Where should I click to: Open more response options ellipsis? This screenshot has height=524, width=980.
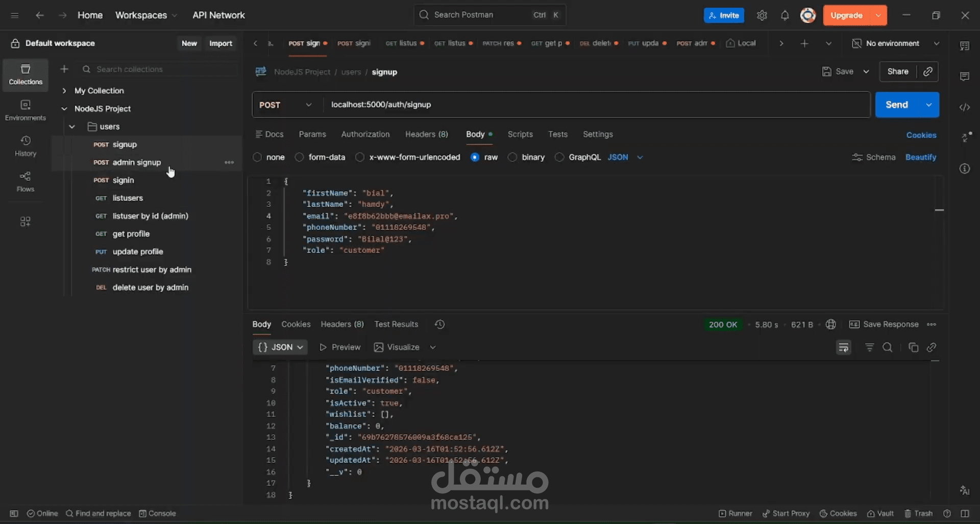pos(932,324)
